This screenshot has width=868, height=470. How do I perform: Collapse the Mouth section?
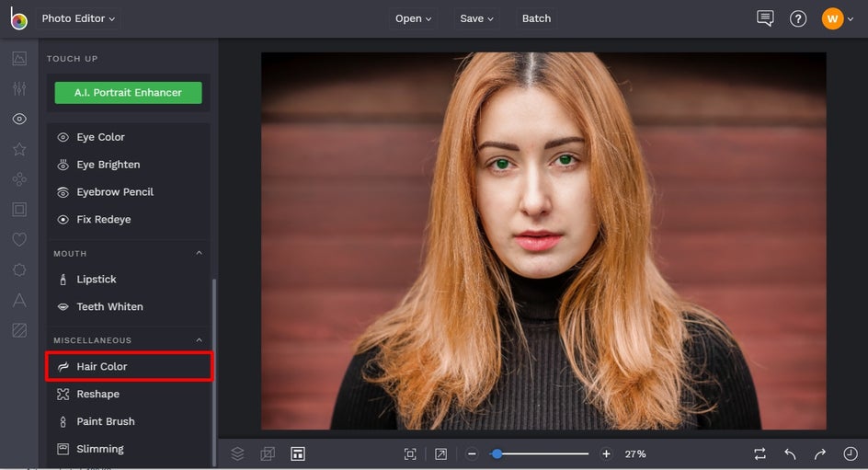coord(200,253)
